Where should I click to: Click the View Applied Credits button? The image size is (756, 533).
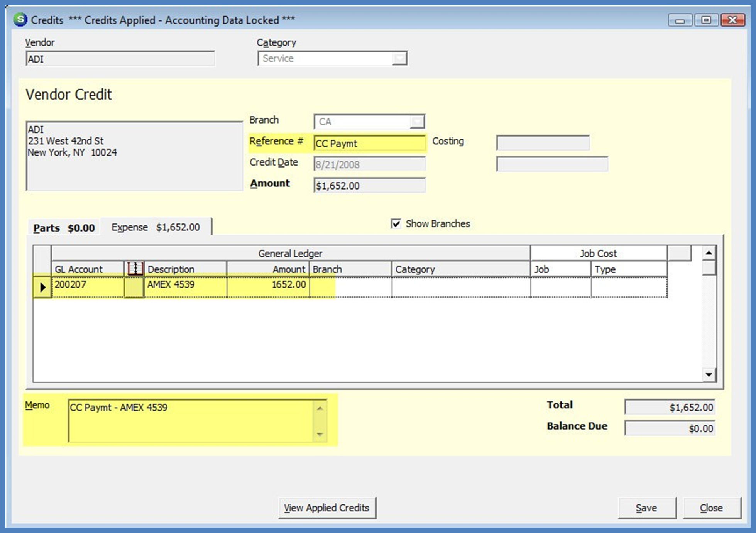point(327,508)
